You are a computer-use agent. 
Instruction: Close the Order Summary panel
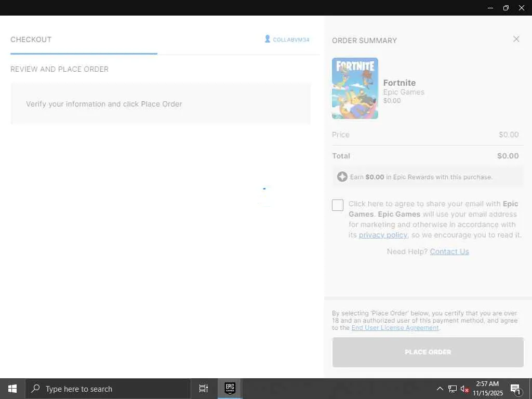[x=516, y=39]
